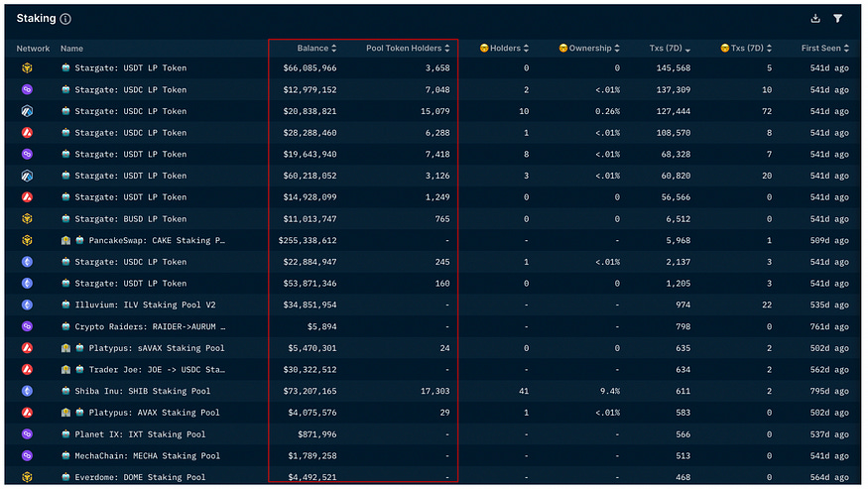Click Avalanche icon for Trader Joe row
This screenshot has height=489, width=868.
pos(27,370)
